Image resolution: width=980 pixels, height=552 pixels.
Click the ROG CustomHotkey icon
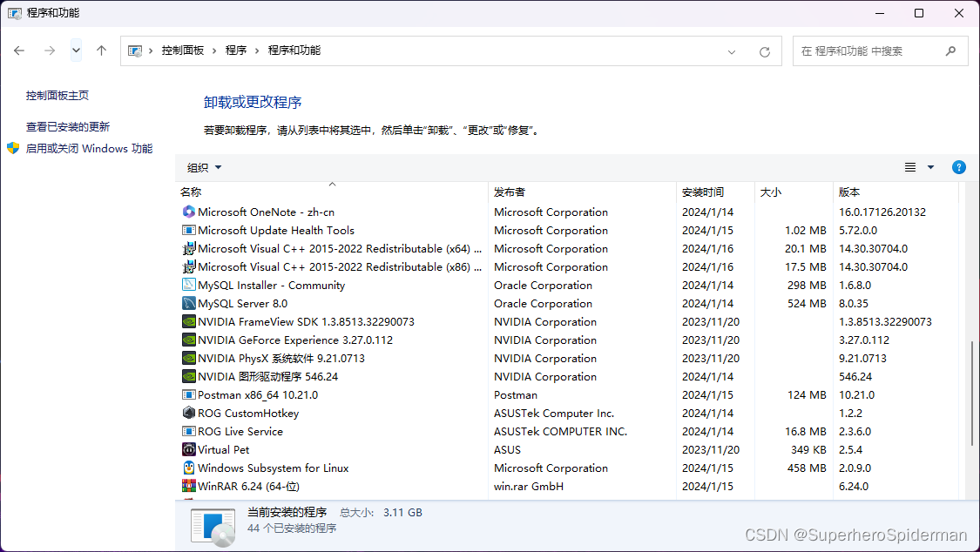tap(189, 413)
